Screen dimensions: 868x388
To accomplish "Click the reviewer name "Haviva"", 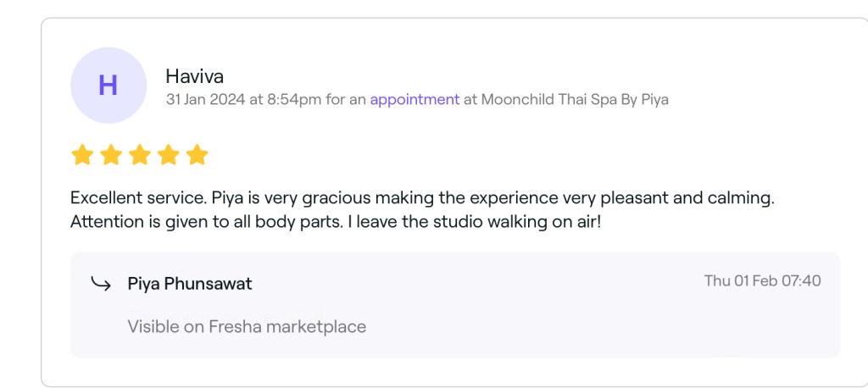I will click(194, 76).
